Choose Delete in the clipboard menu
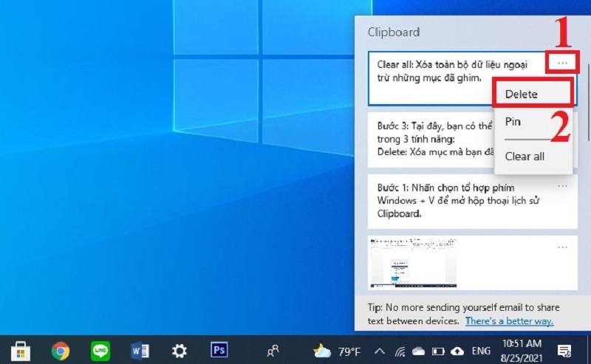 click(x=532, y=94)
